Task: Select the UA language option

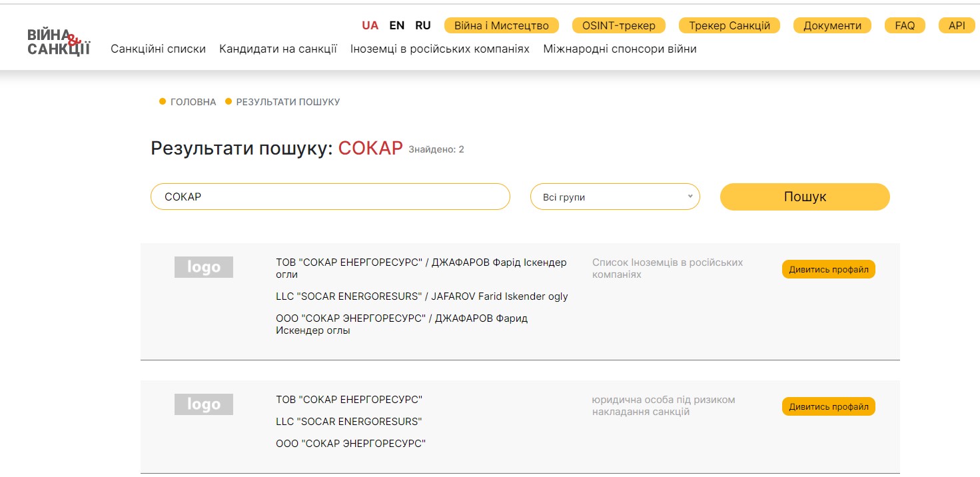Action: (x=370, y=25)
